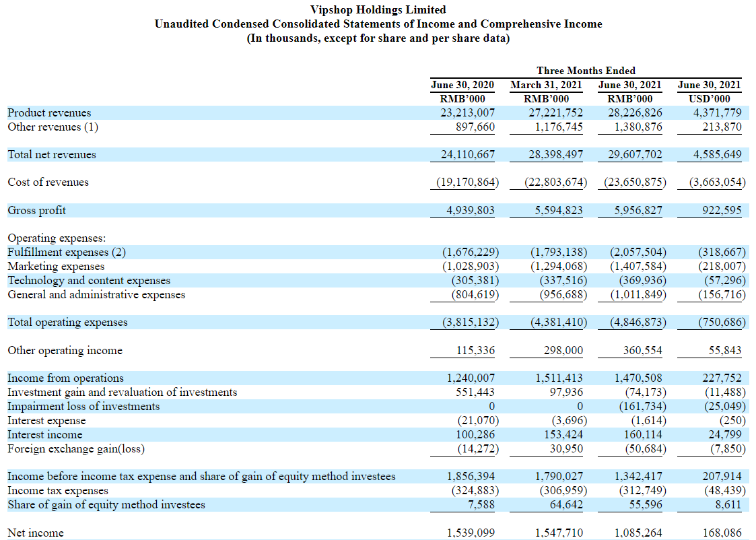Click Investment gain value 551,443
This screenshot has height=540, width=756.
click(x=475, y=393)
